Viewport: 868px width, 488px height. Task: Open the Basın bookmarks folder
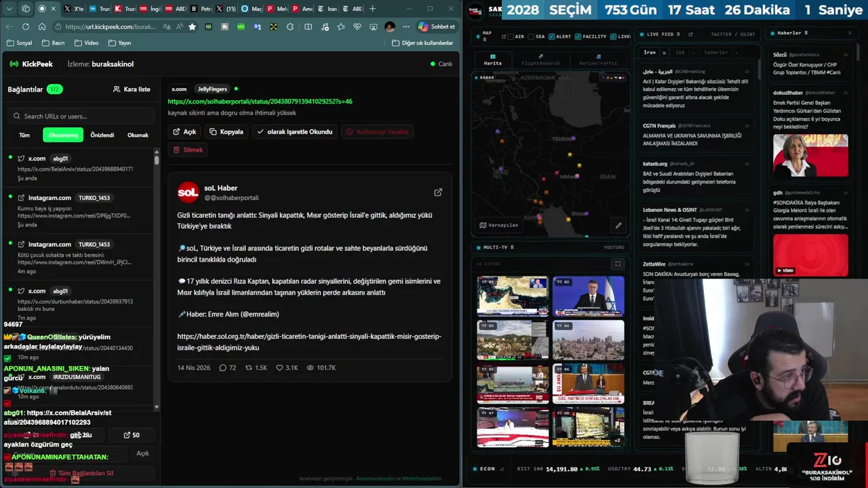point(53,43)
